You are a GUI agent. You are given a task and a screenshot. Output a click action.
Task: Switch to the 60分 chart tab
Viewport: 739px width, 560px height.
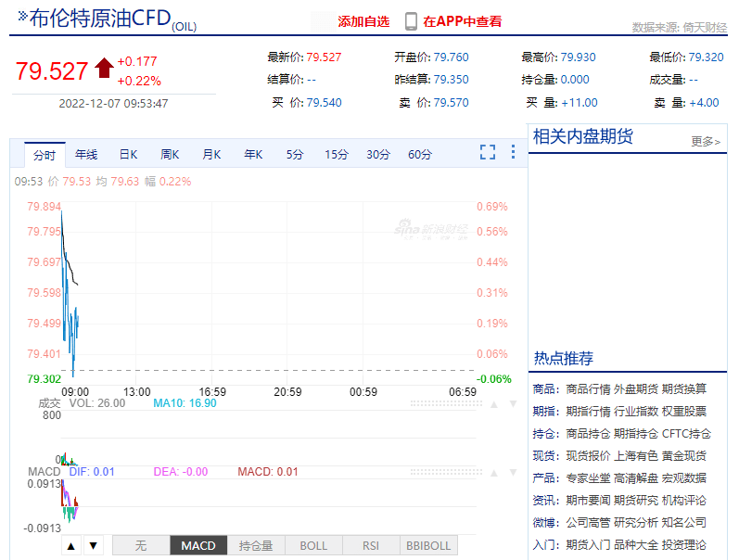tap(420, 155)
